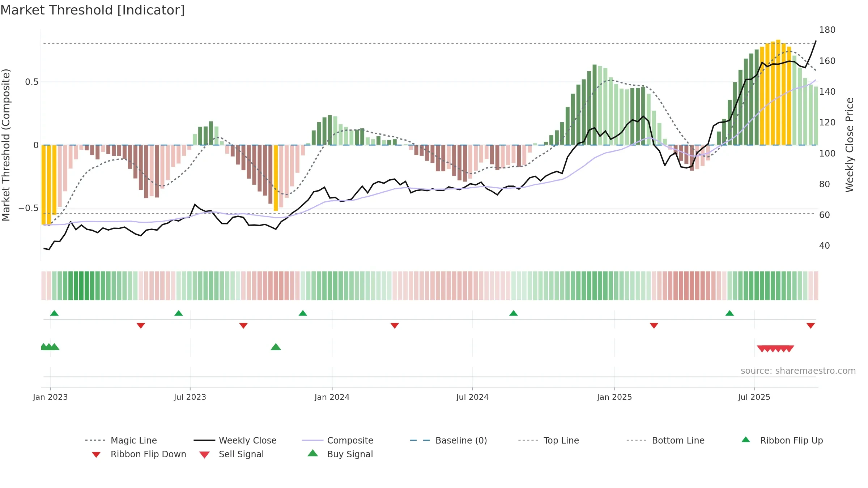This screenshot has width=868, height=488.
Task: Click the red Sell Signal cluster after Jul 2025
Action: [x=775, y=349]
